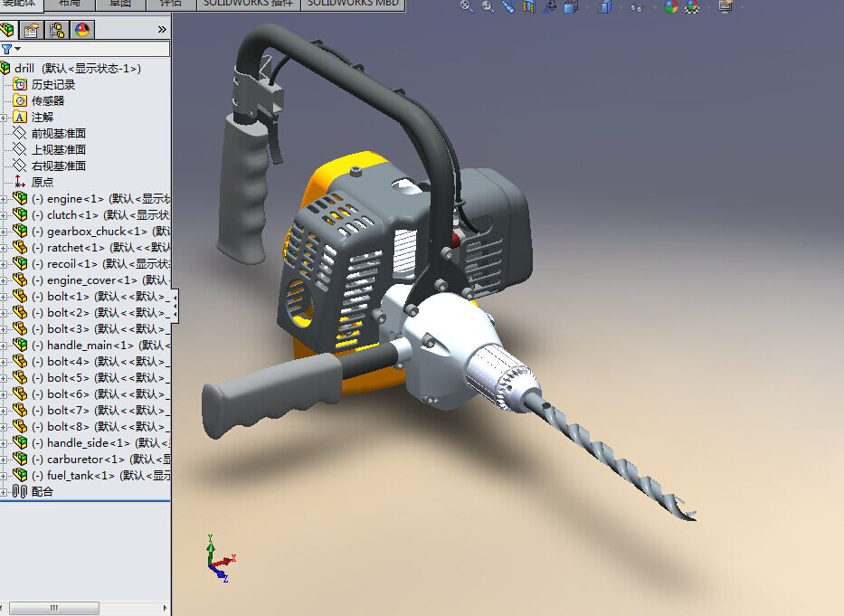Open the DisplayManager panel tab
The image size is (844, 616).
(x=82, y=30)
